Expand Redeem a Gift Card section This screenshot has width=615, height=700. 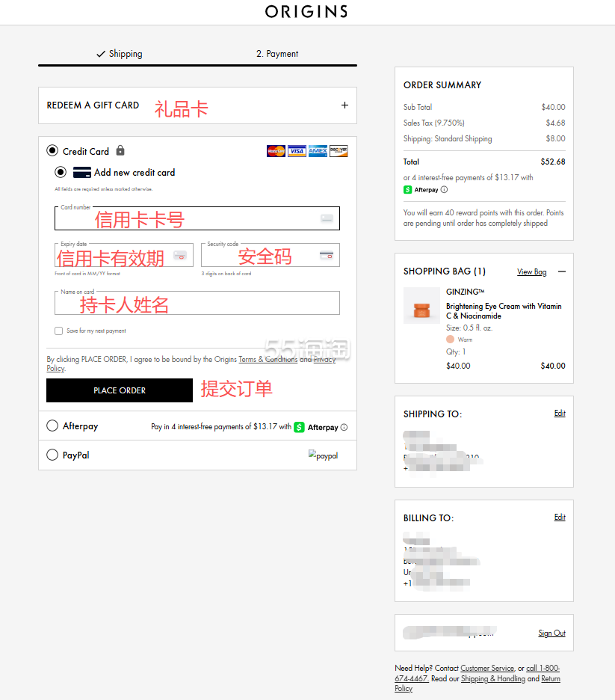click(x=344, y=105)
